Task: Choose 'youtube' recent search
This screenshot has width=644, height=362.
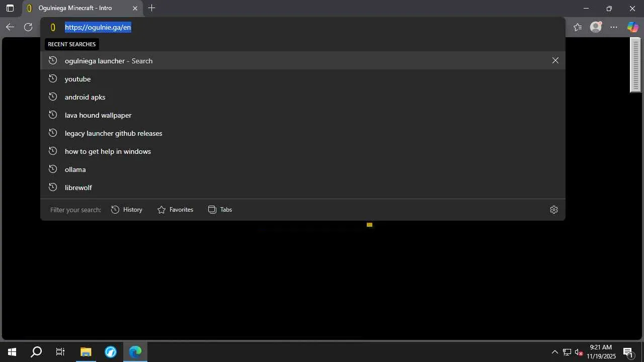Action: pyautogui.click(x=303, y=78)
